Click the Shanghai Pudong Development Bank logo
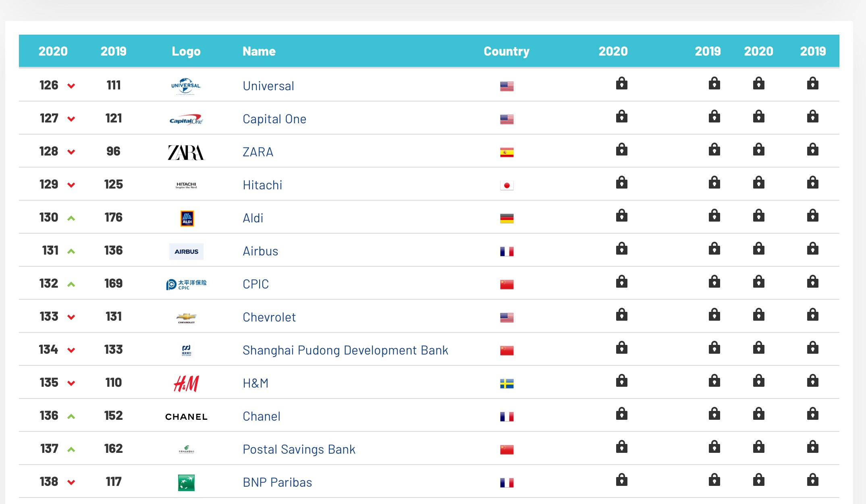Image resolution: width=866 pixels, height=504 pixels. point(186,351)
